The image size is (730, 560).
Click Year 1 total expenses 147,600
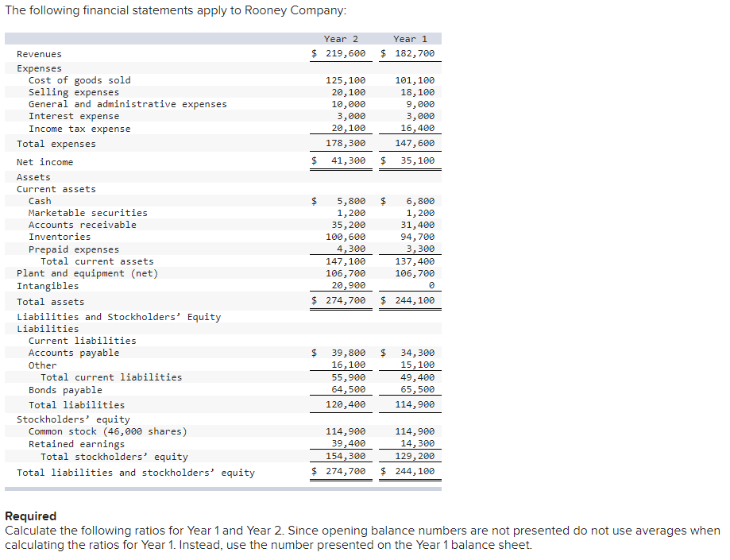415,143
